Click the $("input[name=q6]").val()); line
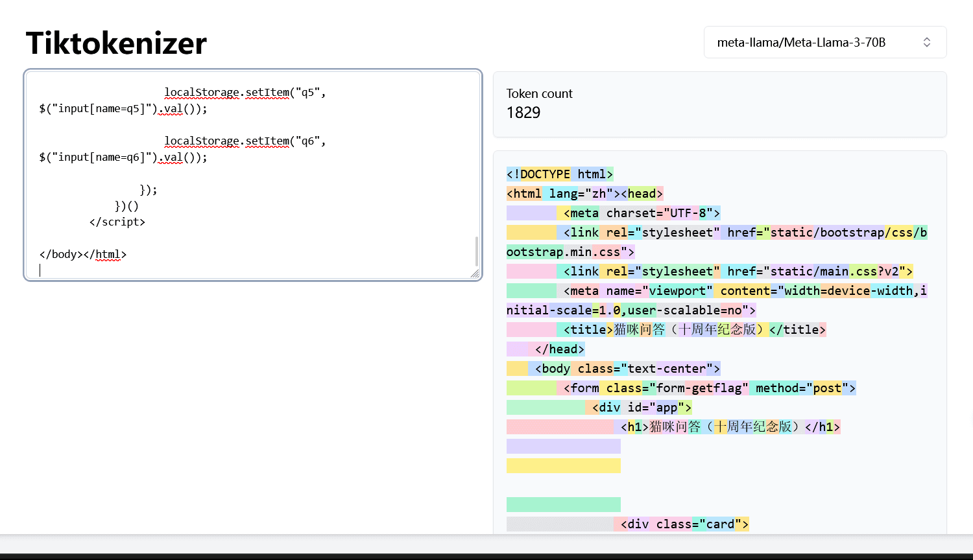The height and width of the screenshot is (560, 973). click(123, 157)
